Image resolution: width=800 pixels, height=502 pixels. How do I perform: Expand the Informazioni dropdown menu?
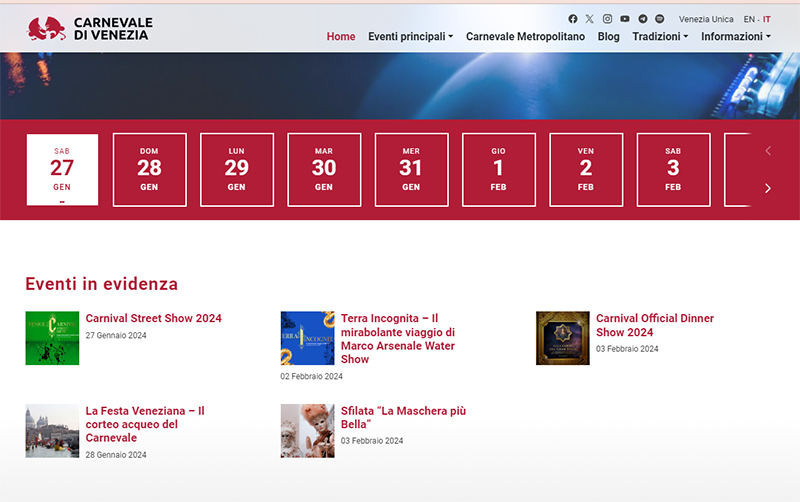(736, 37)
